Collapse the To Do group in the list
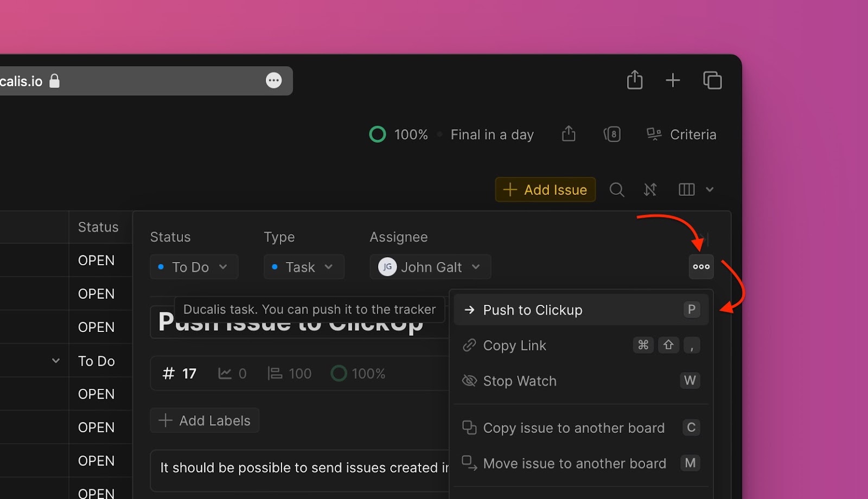The width and height of the screenshot is (868, 499). click(x=56, y=360)
